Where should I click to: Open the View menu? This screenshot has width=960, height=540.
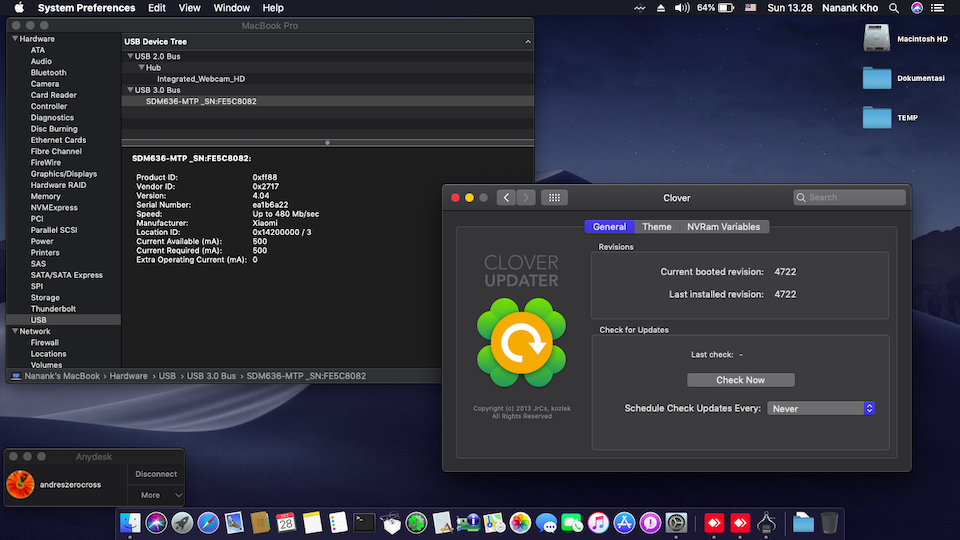[189, 8]
